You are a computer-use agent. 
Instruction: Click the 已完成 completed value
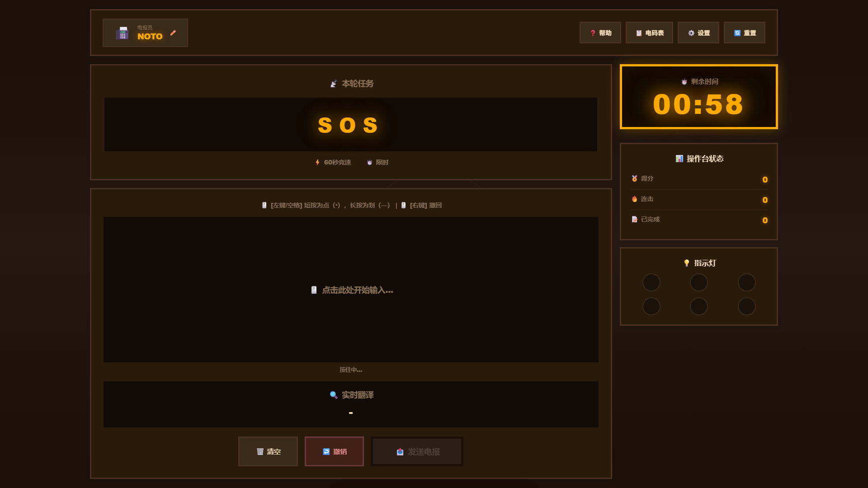[x=765, y=220]
